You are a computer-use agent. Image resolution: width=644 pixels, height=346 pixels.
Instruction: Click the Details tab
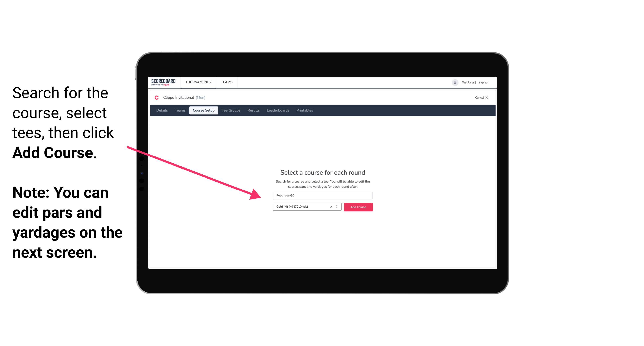point(161,110)
